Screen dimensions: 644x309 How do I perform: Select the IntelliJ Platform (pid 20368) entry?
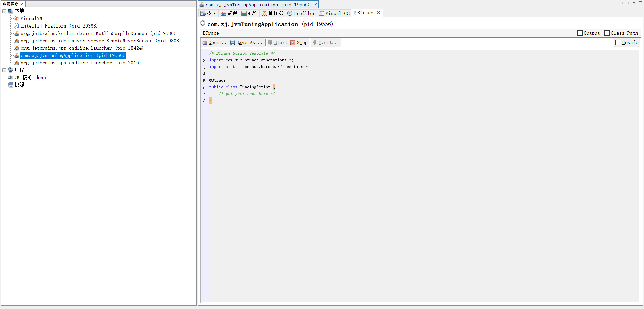coord(59,26)
